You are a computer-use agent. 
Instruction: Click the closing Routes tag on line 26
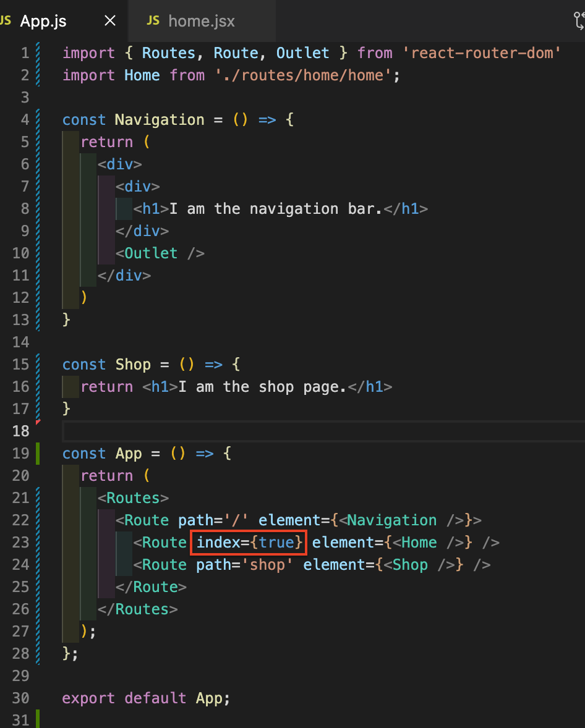coord(137,609)
